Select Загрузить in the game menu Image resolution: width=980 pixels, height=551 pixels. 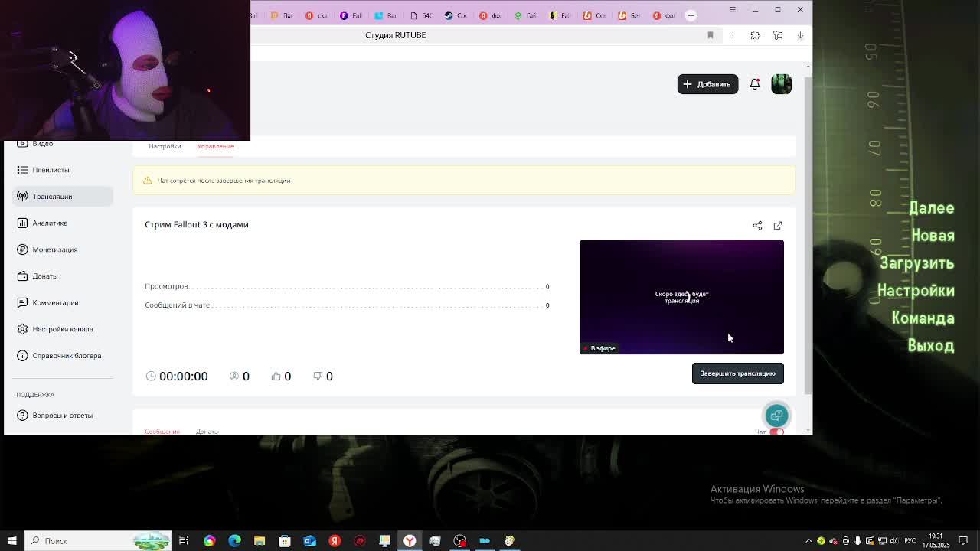tap(916, 263)
